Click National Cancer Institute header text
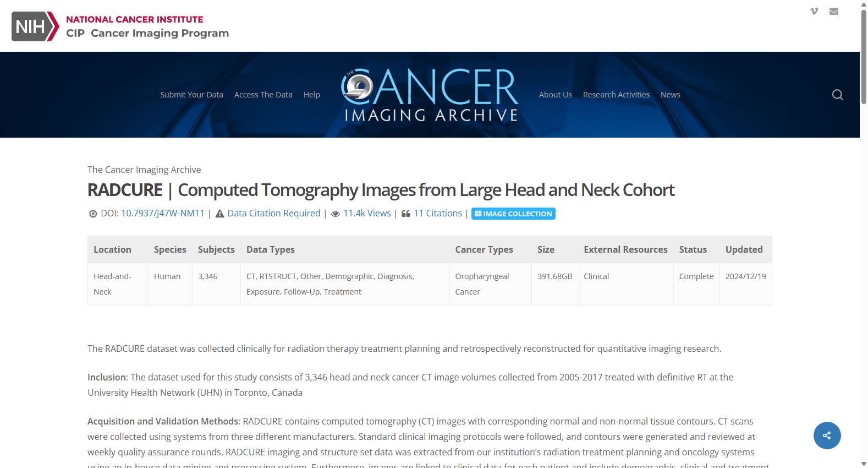This screenshot has height=468, width=868. [135, 19]
